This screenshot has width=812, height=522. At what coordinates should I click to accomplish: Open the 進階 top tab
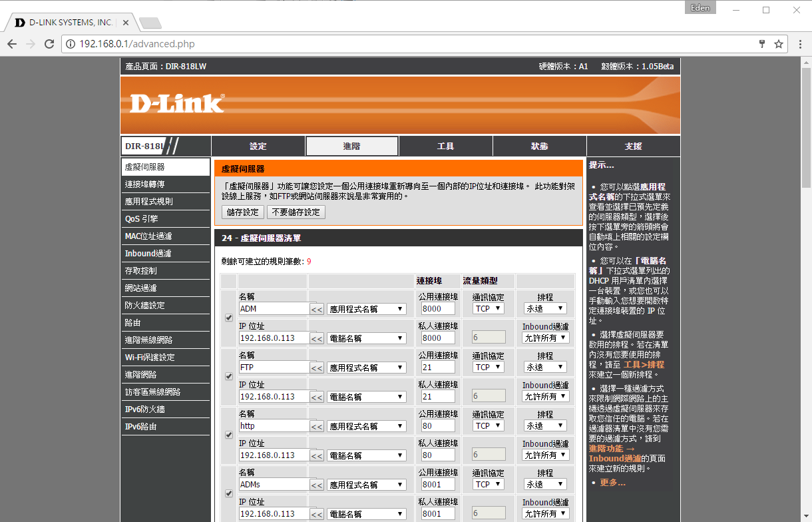[352, 146]
